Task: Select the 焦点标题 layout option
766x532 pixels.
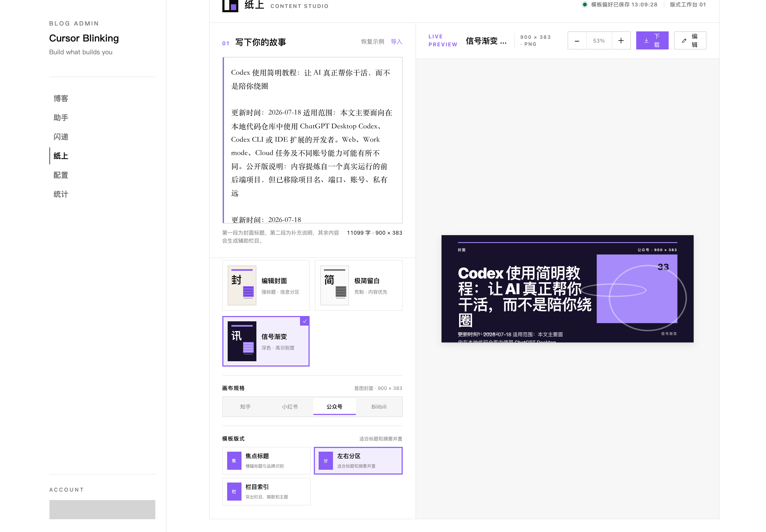Action: (266, 461)
